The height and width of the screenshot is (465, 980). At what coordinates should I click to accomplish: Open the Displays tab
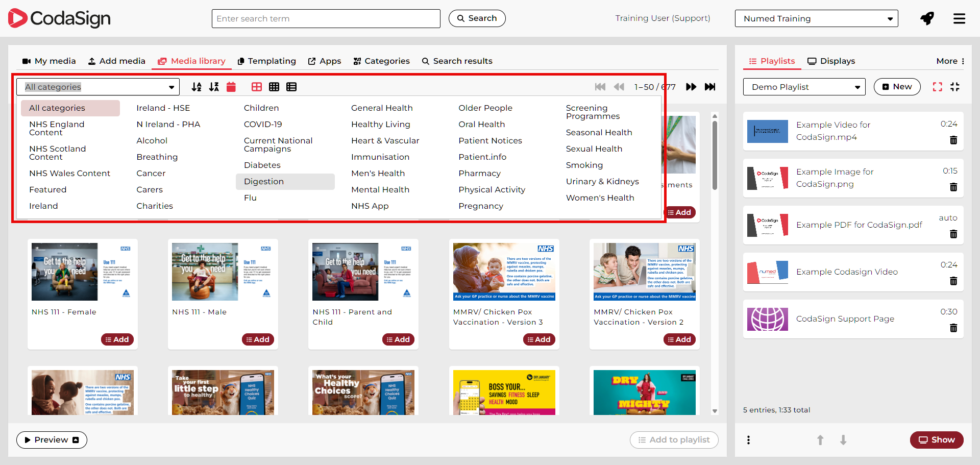click(x=831, y=61)
